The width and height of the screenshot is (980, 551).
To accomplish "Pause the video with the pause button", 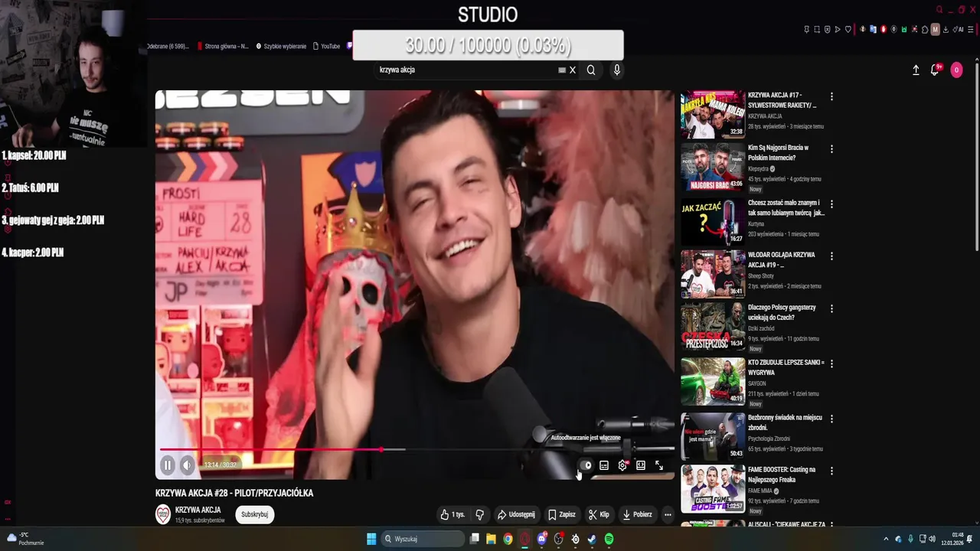I will [168, 465].
